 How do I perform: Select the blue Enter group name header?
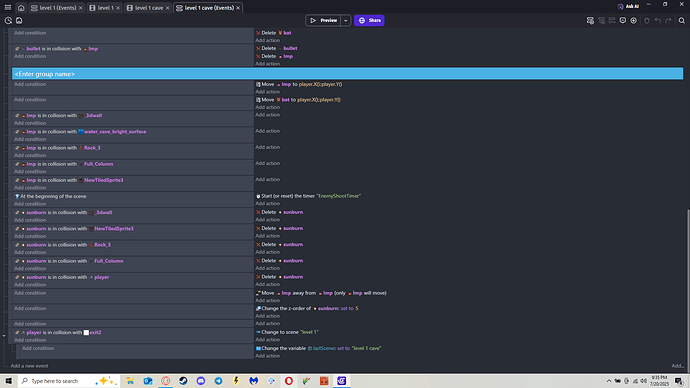348,74
